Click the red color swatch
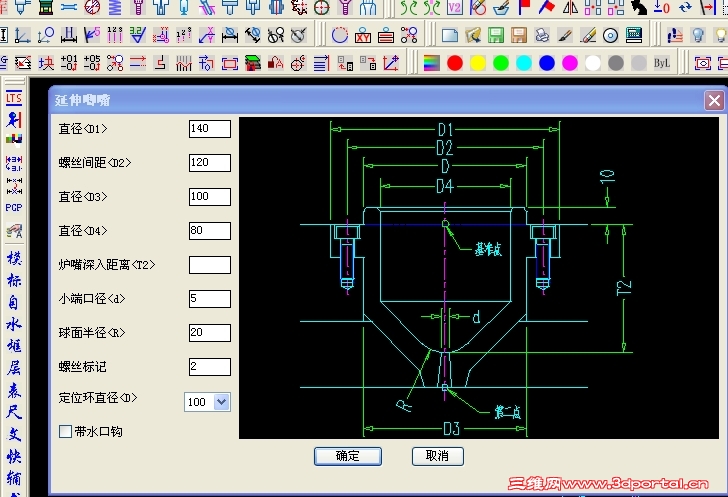 coord(455,63)
